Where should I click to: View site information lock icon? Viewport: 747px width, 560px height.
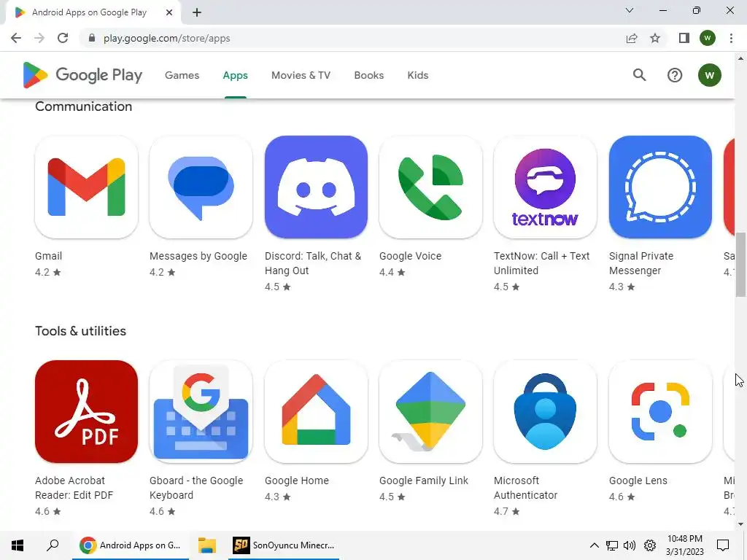92,38
